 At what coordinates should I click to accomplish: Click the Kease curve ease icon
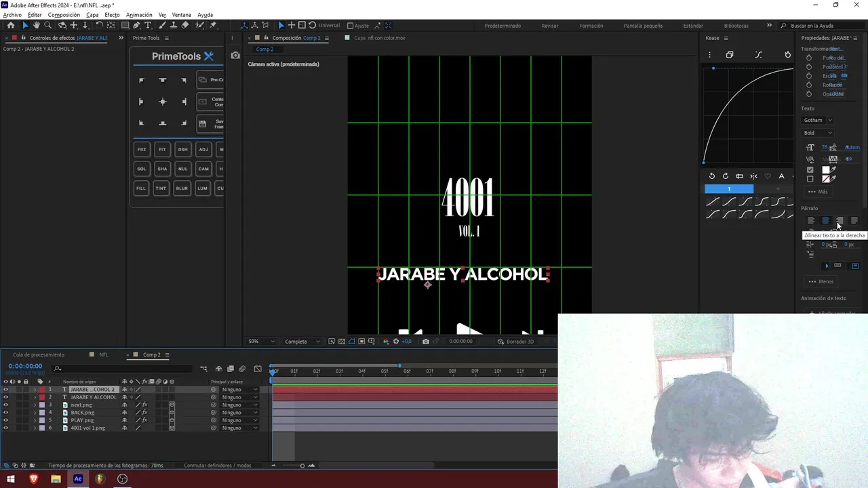758,55
